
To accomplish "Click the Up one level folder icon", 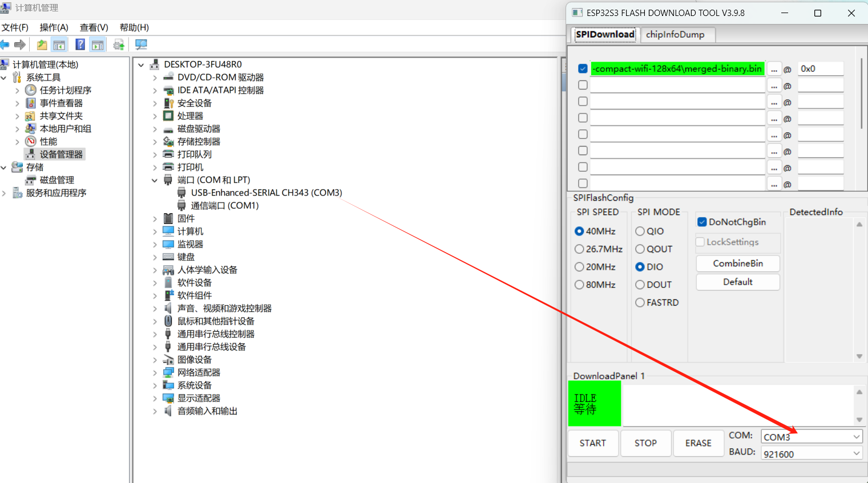I will coord(42,44).
